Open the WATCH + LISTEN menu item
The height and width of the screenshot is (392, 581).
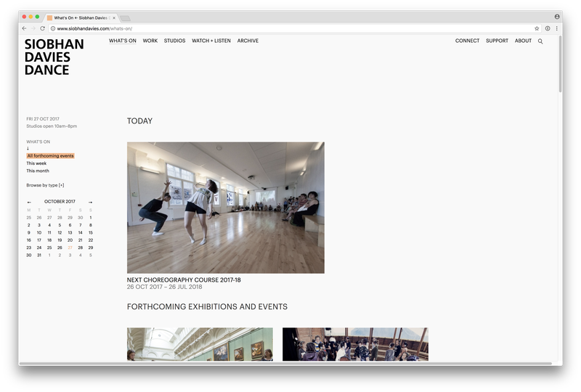pos(211,41)
